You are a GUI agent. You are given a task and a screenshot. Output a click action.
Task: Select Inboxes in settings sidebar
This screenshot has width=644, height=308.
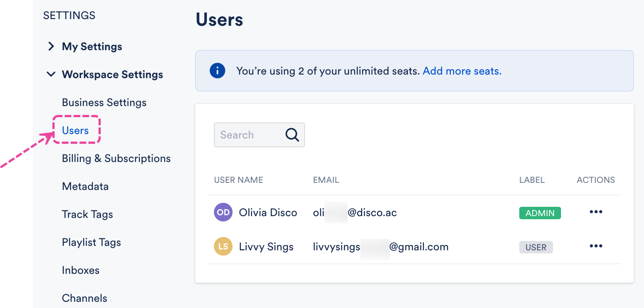(81, 270)
